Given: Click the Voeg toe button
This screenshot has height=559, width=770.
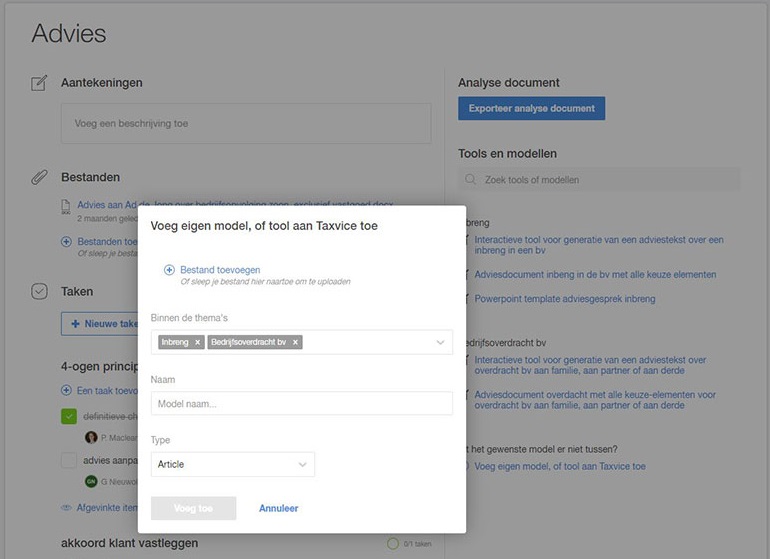Looking at the screenshot, I should point(193,508).
